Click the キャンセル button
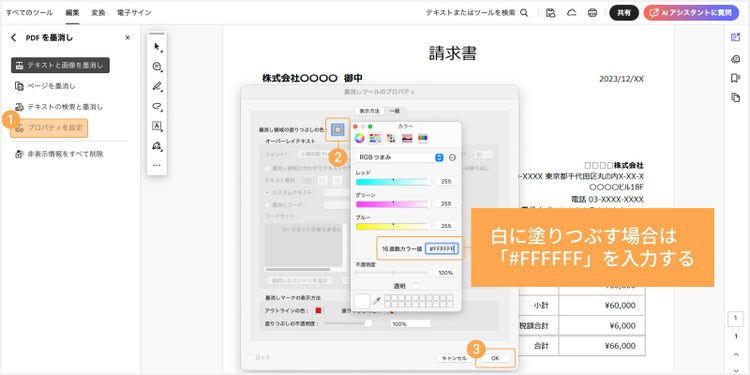This screenshot has width=750, height=375. [454, 358]
